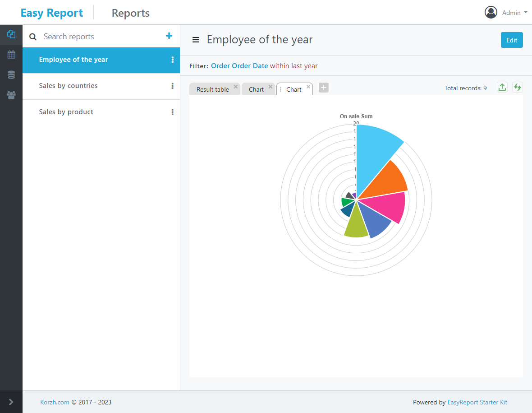Open the users group sidebar icon
Viewport: 532px width, 413px height.
click(11, 95)
